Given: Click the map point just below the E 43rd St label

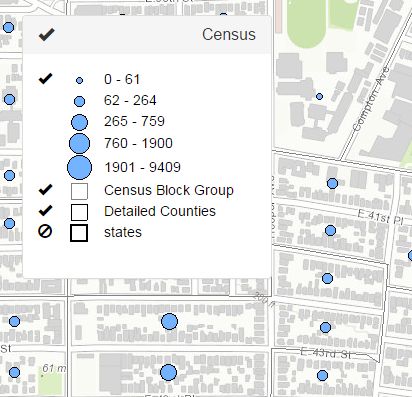Looking at the screenshot, I should point(322,376).
